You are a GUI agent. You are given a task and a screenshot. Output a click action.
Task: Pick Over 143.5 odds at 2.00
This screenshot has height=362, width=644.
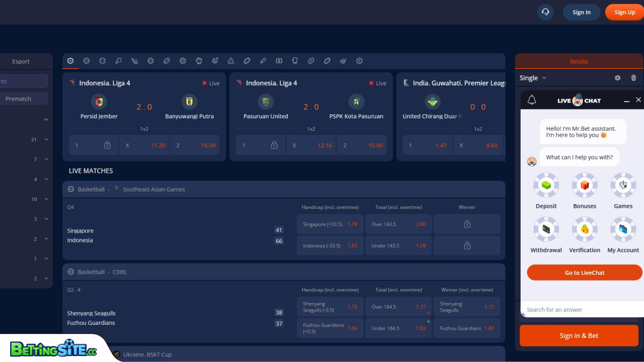(398, 224)
